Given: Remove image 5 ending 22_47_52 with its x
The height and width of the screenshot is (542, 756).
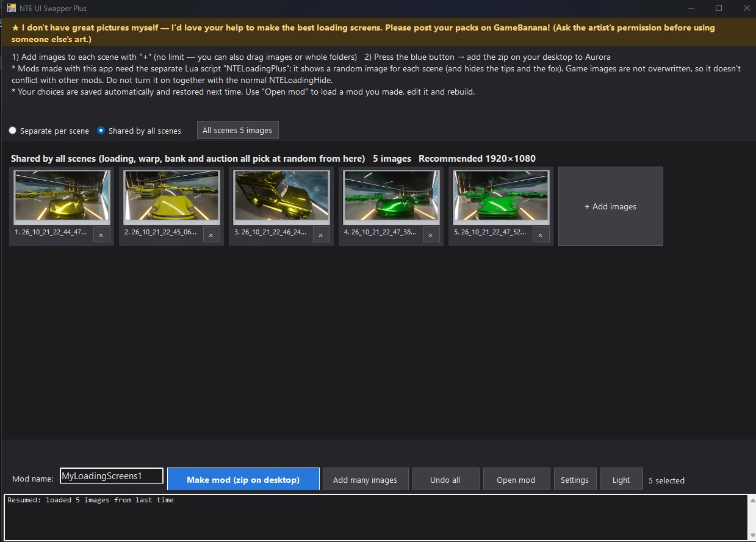Looking at the screenshot, I should [541, 235].
